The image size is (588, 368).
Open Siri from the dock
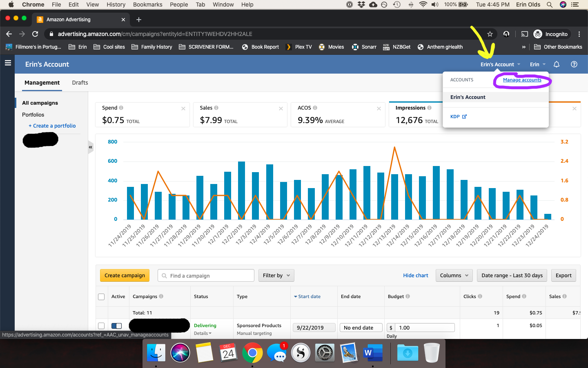pos(180,352)
